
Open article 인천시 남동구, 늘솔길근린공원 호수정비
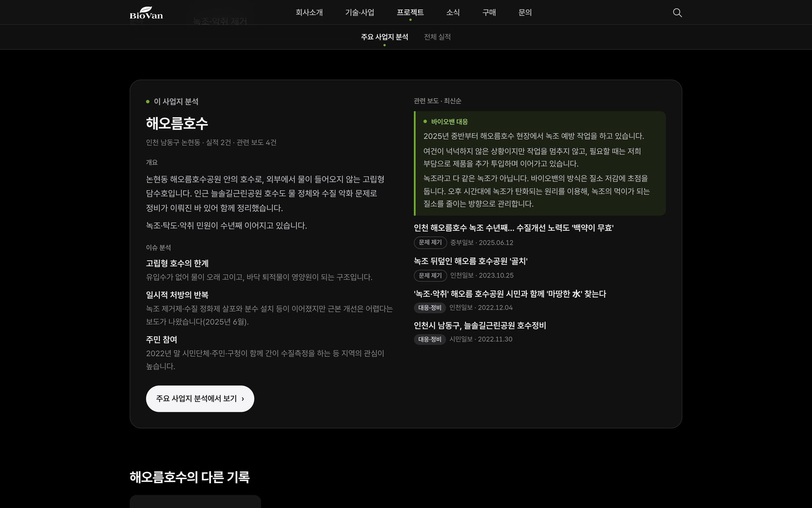[480, 326]
